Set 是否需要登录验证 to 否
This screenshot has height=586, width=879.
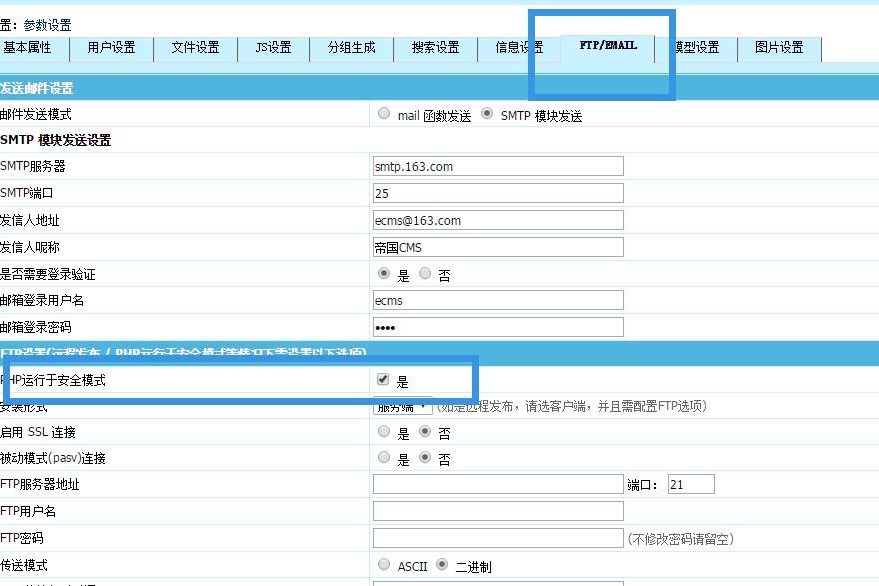[423, 273]
